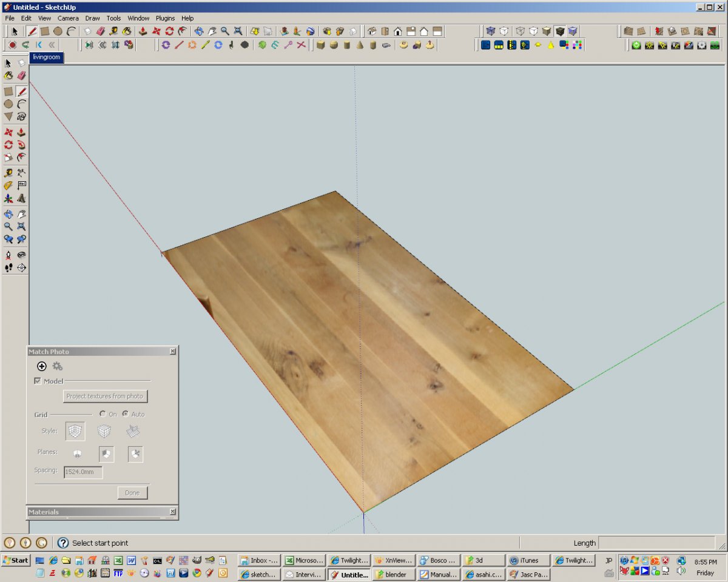Screen dimensions: 728x582
Task: Select the Push/Pull tool in top toolbar
Action: point(143,31)
